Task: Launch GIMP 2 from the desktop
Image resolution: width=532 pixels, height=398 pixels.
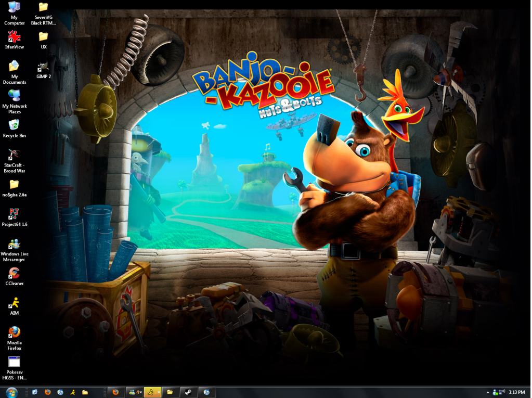Action: (x=43, y=67)
